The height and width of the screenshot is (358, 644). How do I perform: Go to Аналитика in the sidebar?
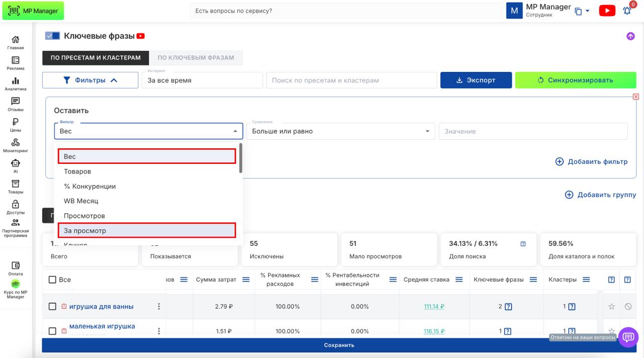coord(15,84)
